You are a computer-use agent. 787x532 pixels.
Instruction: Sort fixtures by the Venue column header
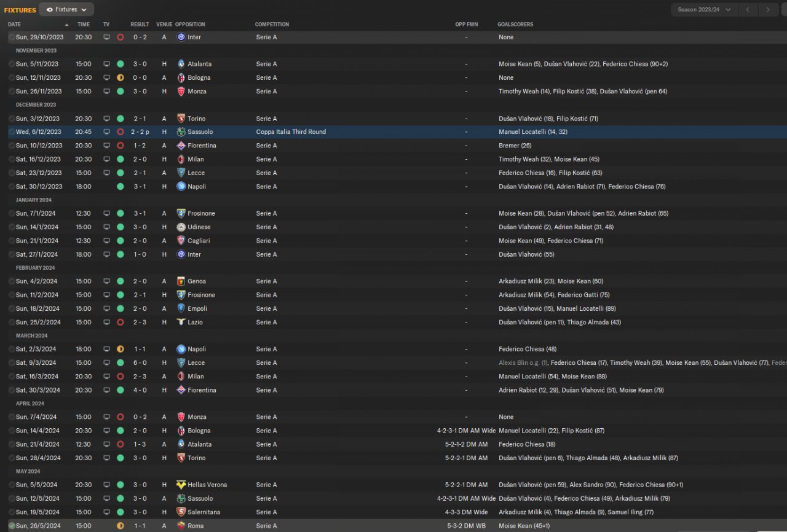(x=164, y=25)
